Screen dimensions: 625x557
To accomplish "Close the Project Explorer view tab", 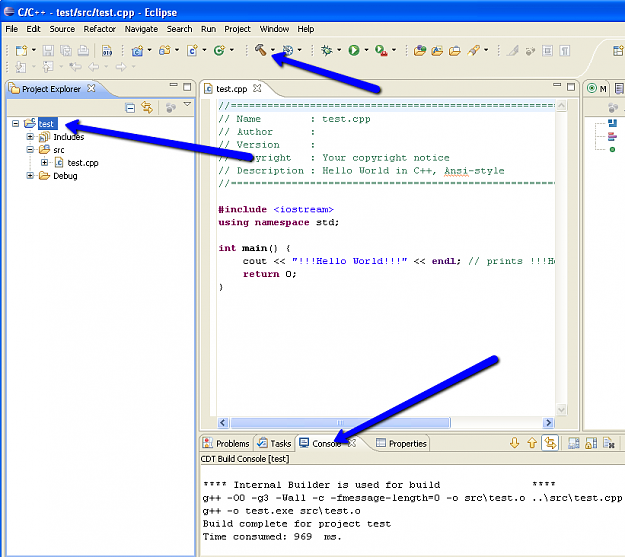I will [91, 88].
